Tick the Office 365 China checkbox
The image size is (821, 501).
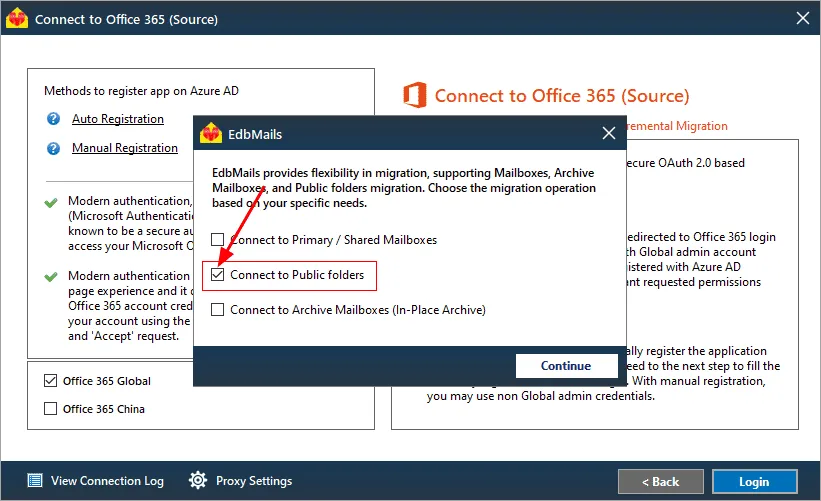(50, 408)
